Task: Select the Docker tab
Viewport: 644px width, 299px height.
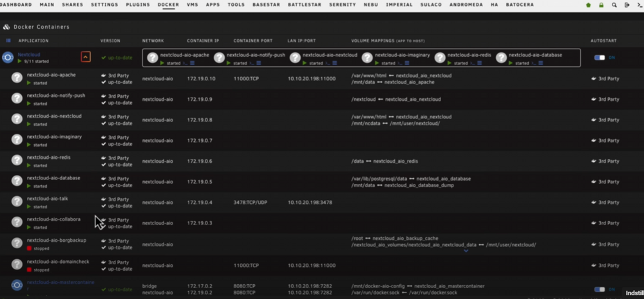Action: click(x=168, y=5)
